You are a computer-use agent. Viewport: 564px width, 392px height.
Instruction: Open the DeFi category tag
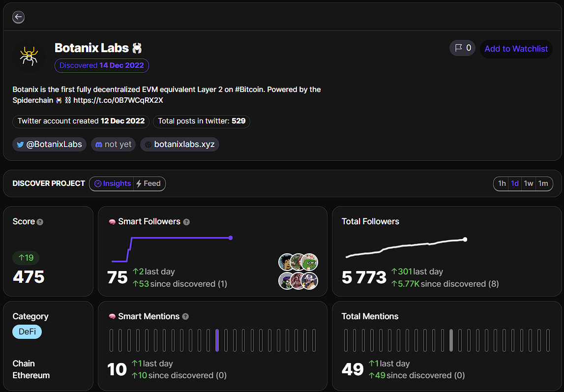pyautogui.click(x=27, y=332)
